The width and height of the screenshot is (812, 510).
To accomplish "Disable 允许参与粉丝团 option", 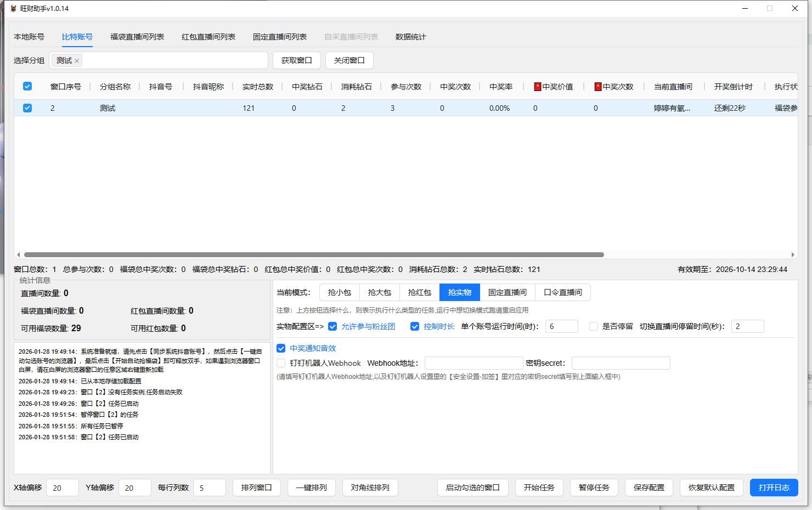I will (x=332, y=326).
